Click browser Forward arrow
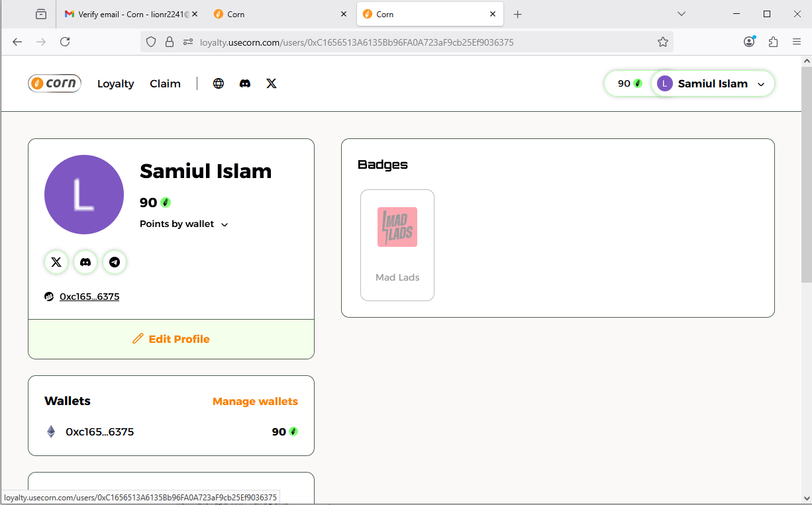812x505 pixels. 41,42
